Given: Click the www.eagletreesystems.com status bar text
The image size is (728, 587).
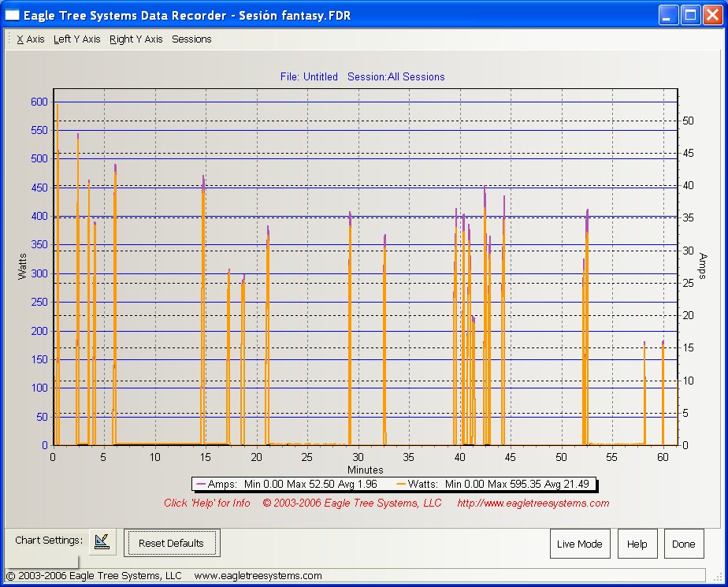Looking at the screenshot, I should [x=258, y=576].
